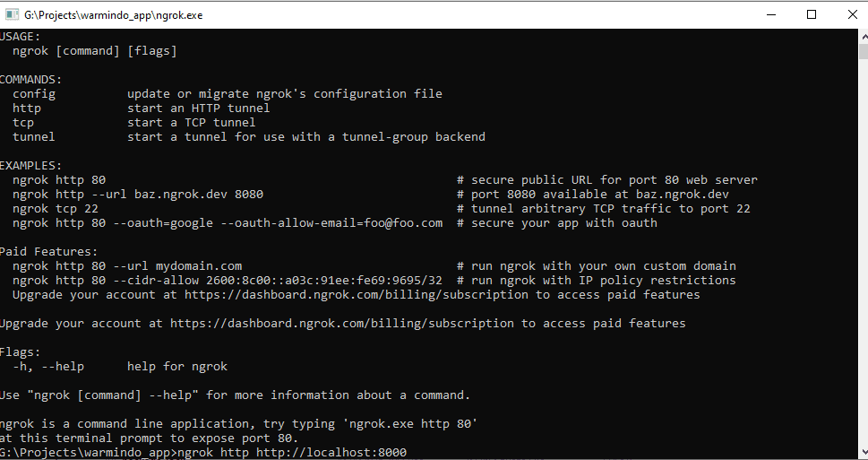The width and height of the screenshot is (868, 460).
Task: Click the title text G:\Projects\warmindo_app\ngrok.exe
Action: [114, 15]
